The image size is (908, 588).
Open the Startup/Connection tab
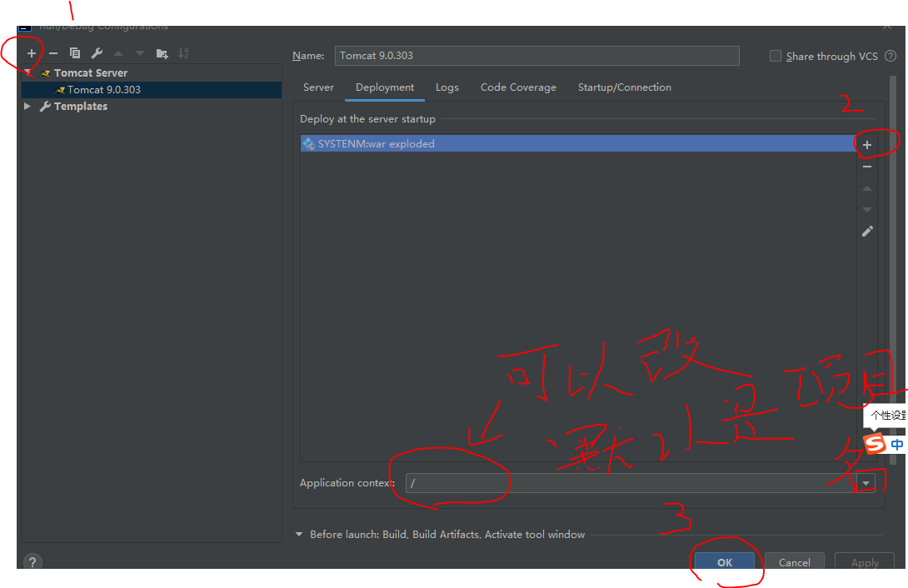[624, 87]
